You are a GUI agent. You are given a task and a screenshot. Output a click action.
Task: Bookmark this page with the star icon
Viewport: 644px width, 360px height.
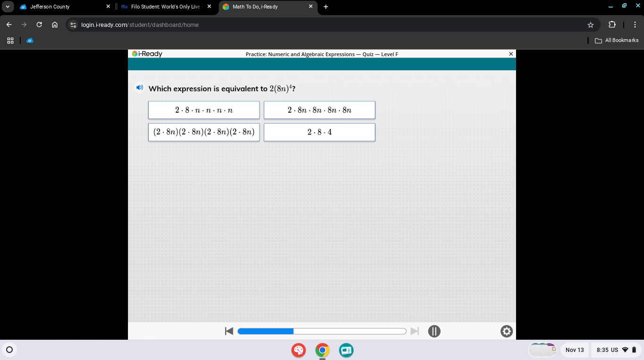pos(590,25)
